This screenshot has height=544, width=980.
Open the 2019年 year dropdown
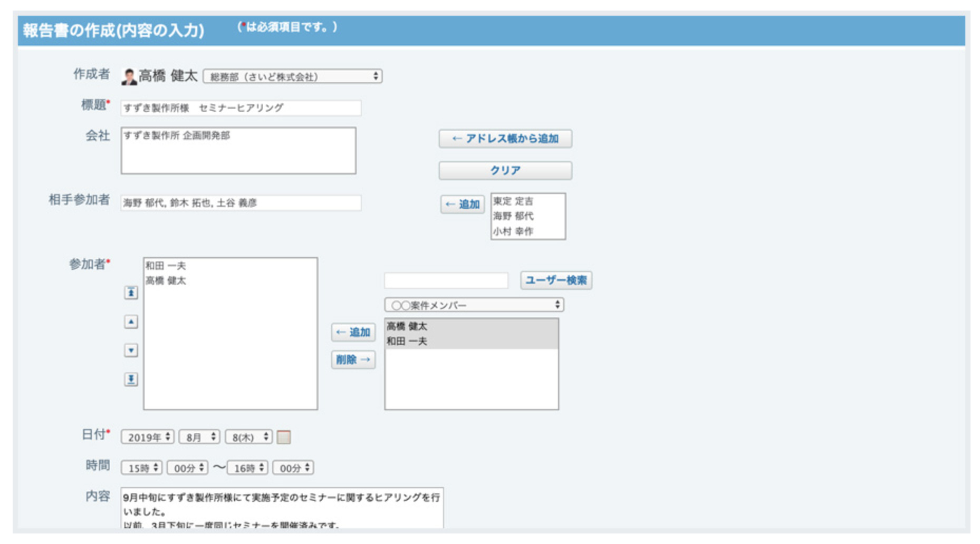pos(147,435)
